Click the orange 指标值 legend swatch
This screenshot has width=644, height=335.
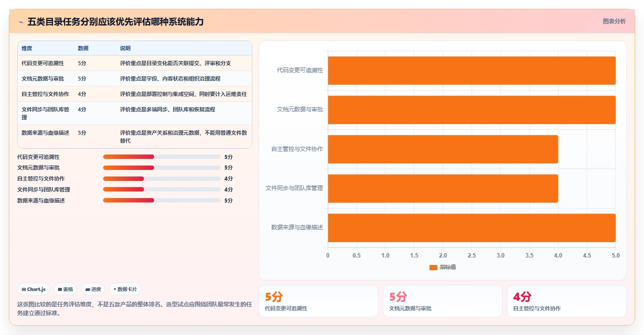click(x=433, y=267)
